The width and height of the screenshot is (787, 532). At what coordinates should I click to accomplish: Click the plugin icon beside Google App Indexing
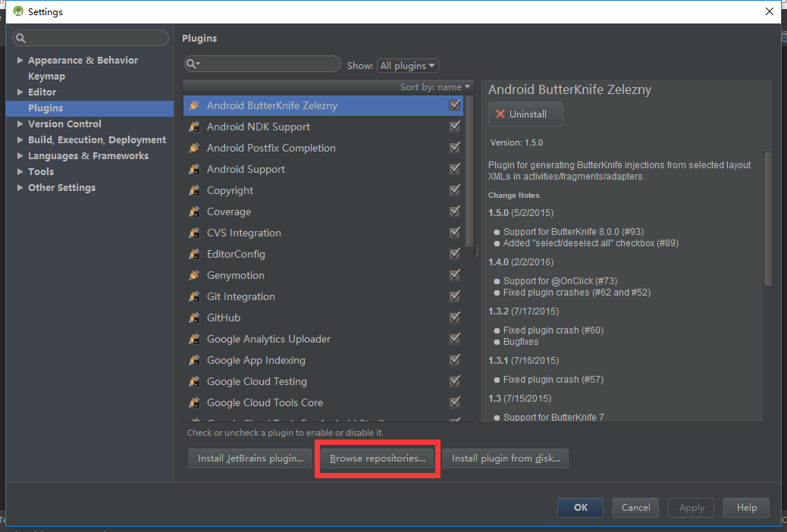pyautogui.click(x=194, y=361)
